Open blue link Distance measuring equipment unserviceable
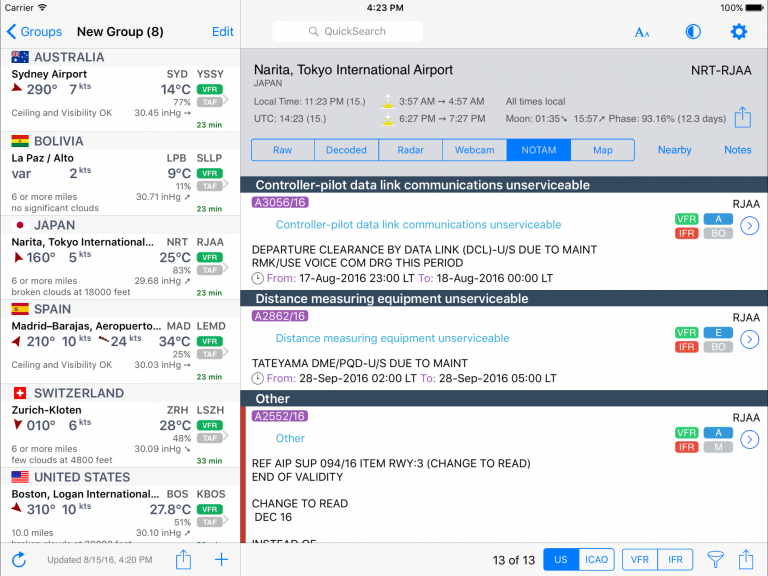Screen dimensions: 768x576 392,338
